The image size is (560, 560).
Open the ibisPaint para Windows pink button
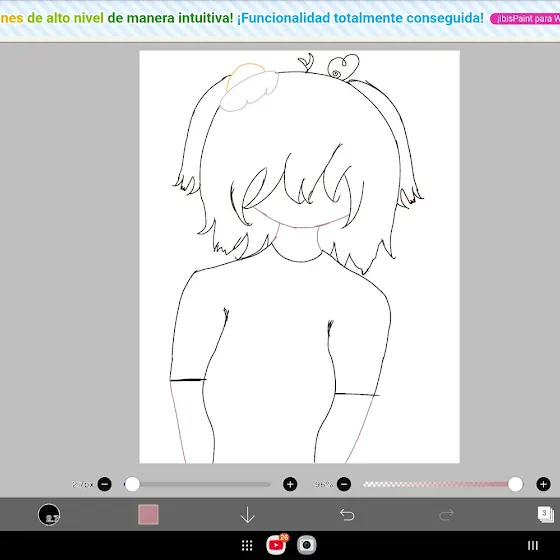pyautogui.click(x=525, y=19)
